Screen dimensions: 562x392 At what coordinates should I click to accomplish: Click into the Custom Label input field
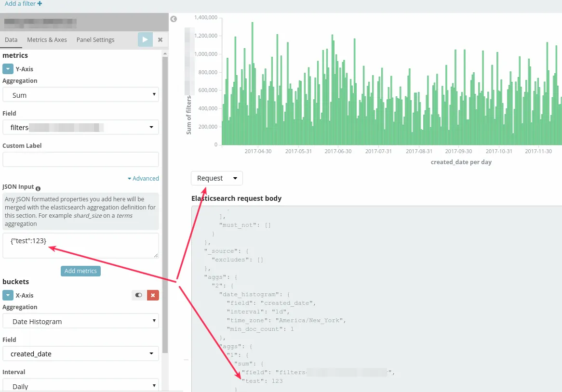[80, 160]
